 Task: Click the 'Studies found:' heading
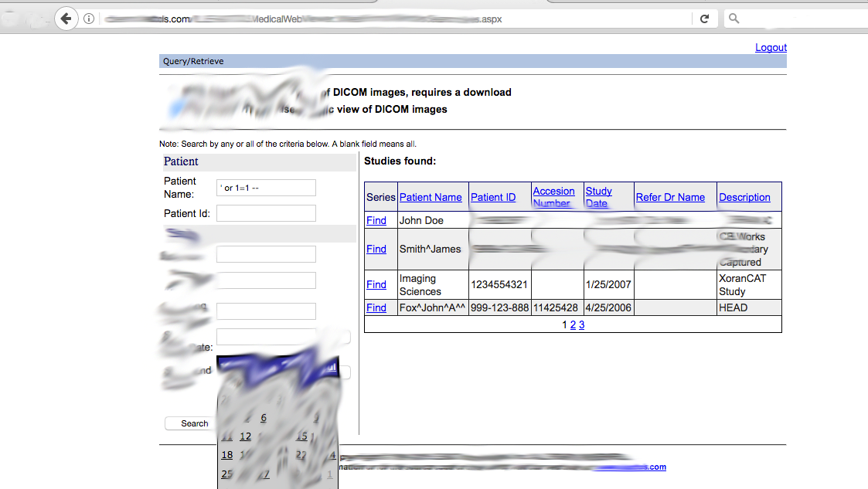400,161
